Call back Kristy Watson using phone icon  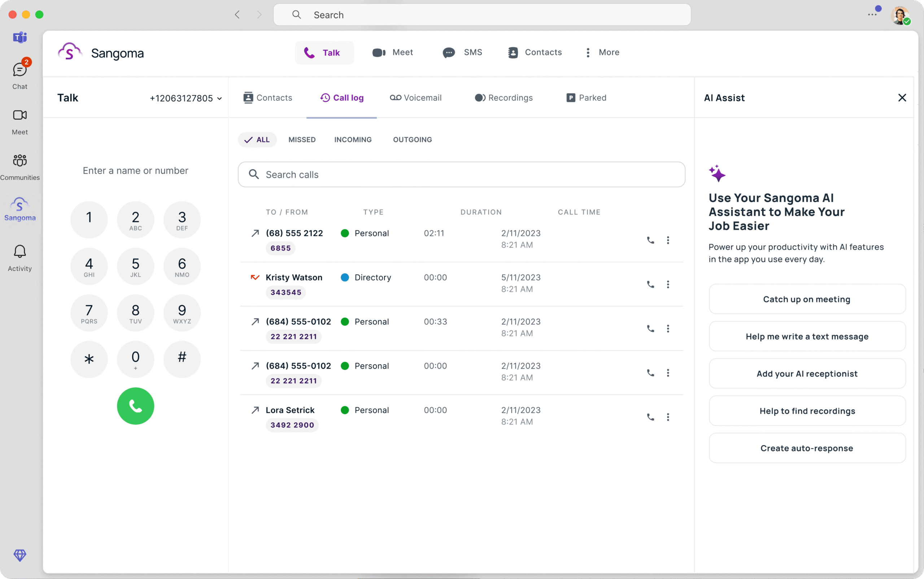(x=650, y=284)
